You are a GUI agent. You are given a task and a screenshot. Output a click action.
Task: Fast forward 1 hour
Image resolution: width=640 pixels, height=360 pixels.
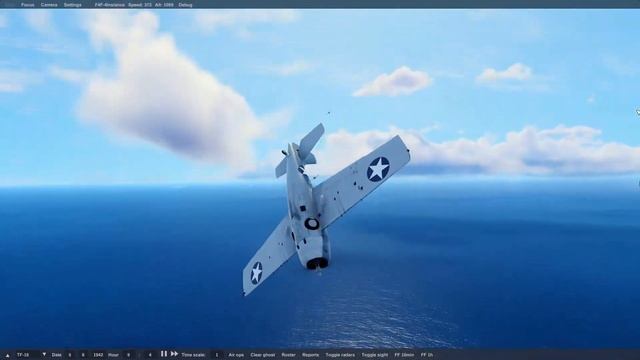pos(427,355)
